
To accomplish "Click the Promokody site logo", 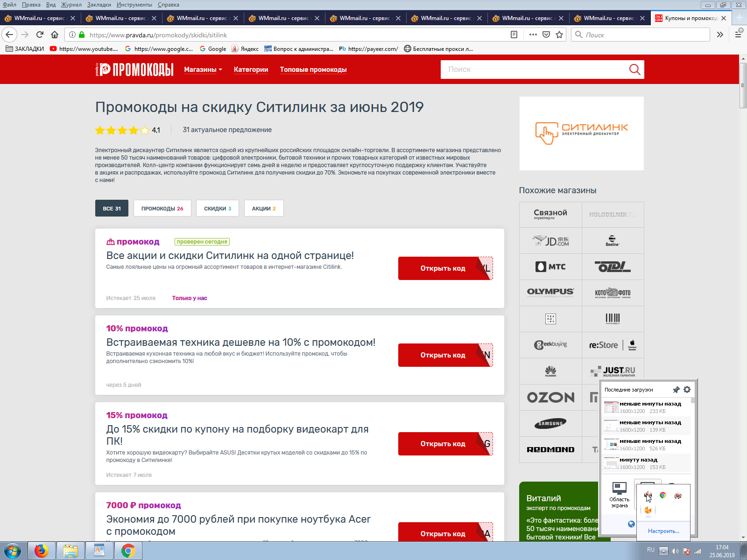I will coord(134,70).
